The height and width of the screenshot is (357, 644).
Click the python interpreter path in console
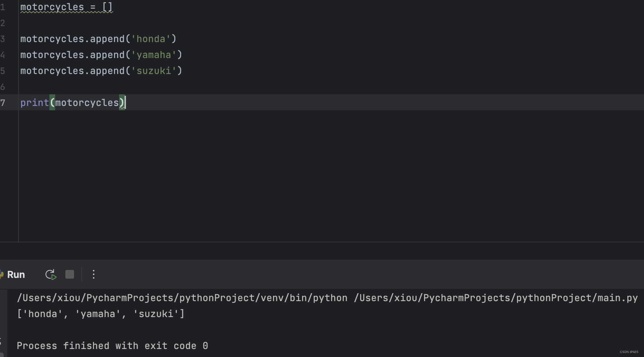pyautogui.click(x=182, y=298)
